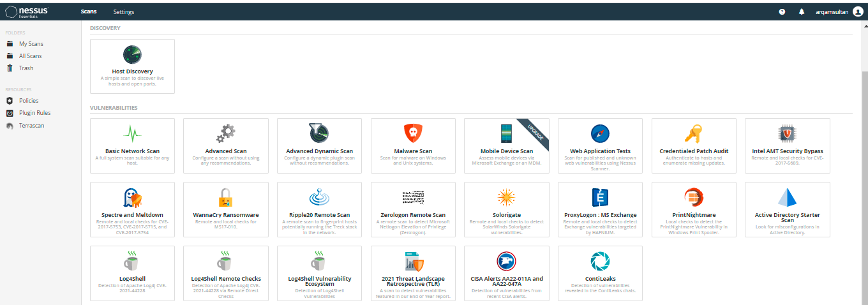868x305 pixels.
Task: Navigate to Policies
Action: click(x=29, y=101)
